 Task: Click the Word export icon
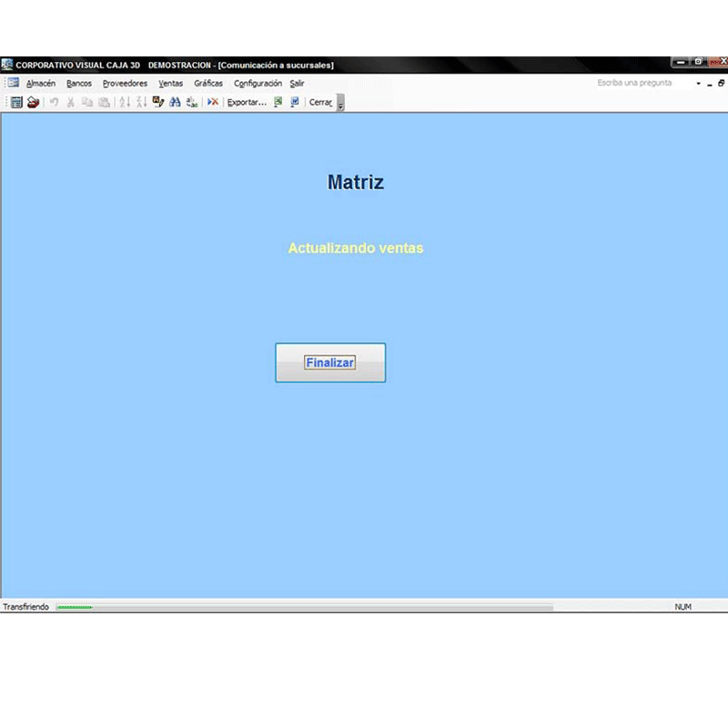click(294, 102)
